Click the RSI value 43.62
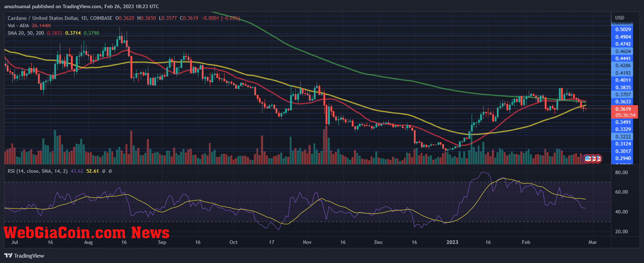The image size is (644, 263). point(77,171)
